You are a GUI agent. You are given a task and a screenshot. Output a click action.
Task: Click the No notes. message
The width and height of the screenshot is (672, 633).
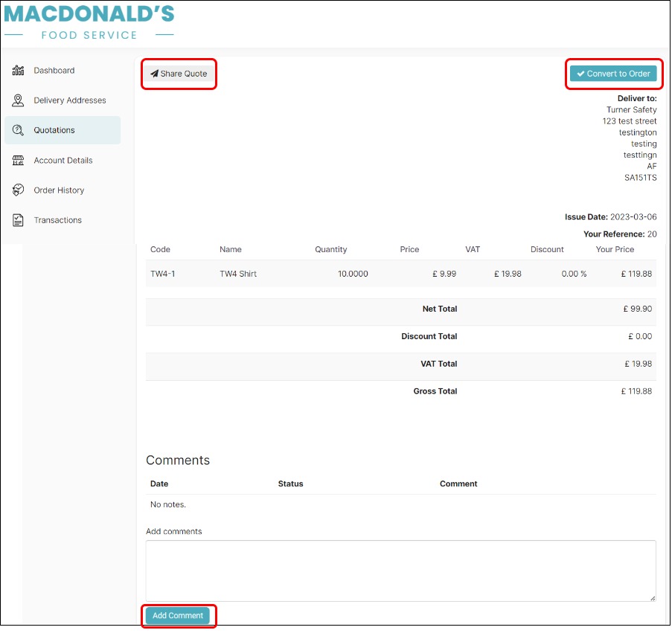(167, 504)
